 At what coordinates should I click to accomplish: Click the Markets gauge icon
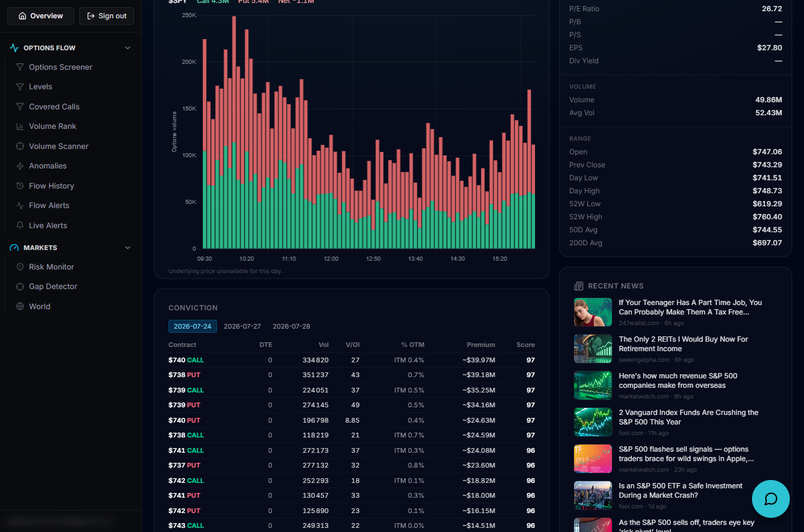[x=14, y=248]
